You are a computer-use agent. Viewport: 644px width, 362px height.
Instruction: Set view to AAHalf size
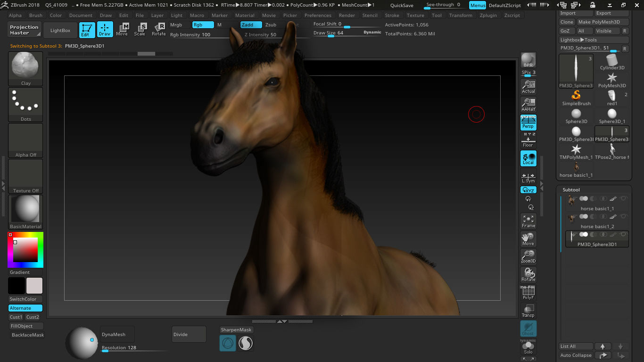tap(528, 104)
